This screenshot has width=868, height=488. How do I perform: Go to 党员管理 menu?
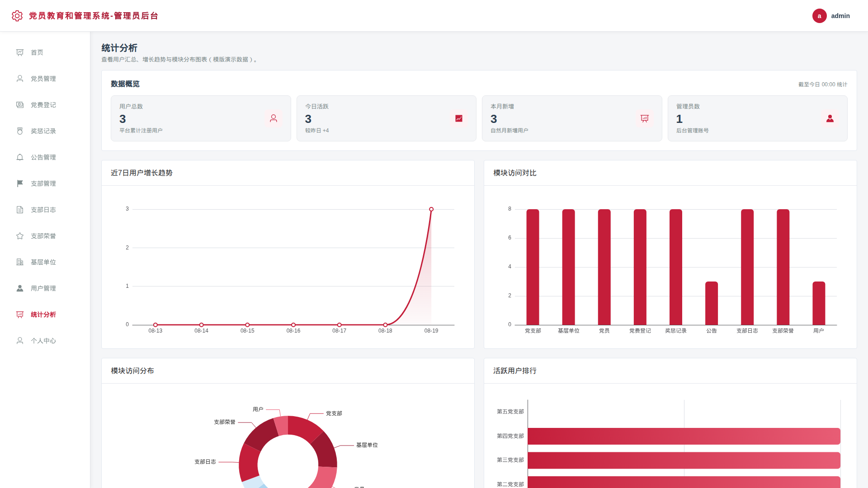tap(45, 79)
